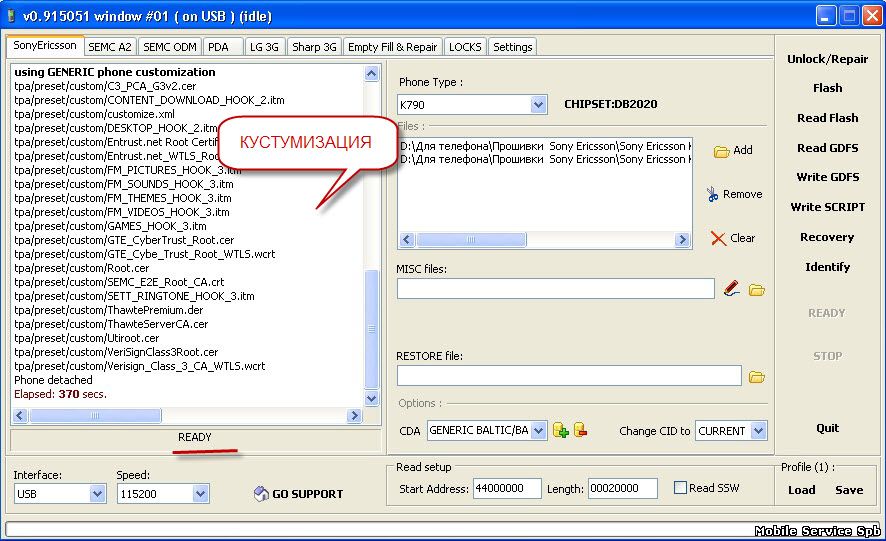The width and height of the screenshot is (886, 541).
Task: Click the Files list scroll right arrow
Action: 682,240
